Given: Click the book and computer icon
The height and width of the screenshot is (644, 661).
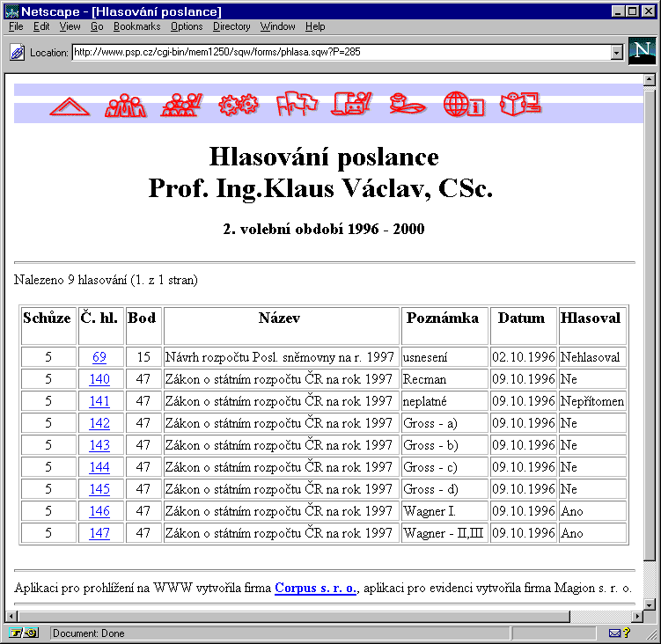Looking at the screenshot, I should [521, 104].
